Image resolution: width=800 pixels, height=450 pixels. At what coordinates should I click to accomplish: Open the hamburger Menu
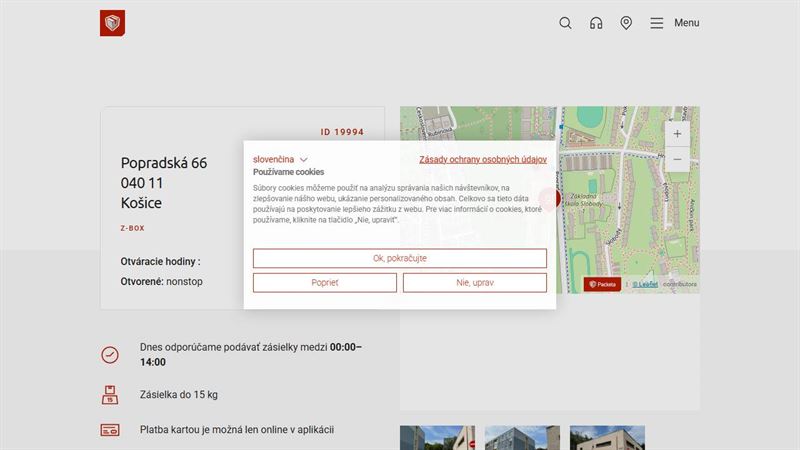674,23
